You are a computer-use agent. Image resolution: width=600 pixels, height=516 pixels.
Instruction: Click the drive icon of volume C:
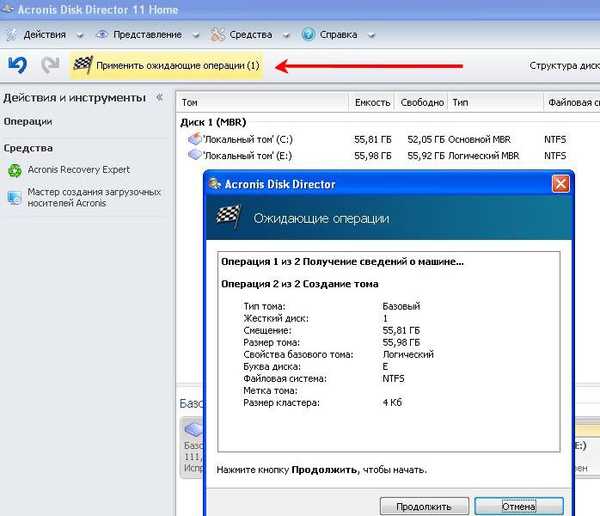coord(195,139)
